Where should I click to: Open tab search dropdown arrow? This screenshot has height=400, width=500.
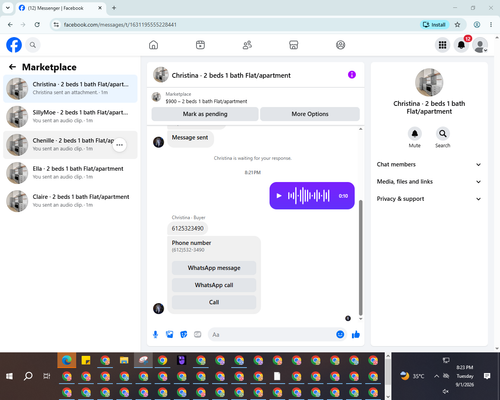pyautogui.click(x=8, y=8)
